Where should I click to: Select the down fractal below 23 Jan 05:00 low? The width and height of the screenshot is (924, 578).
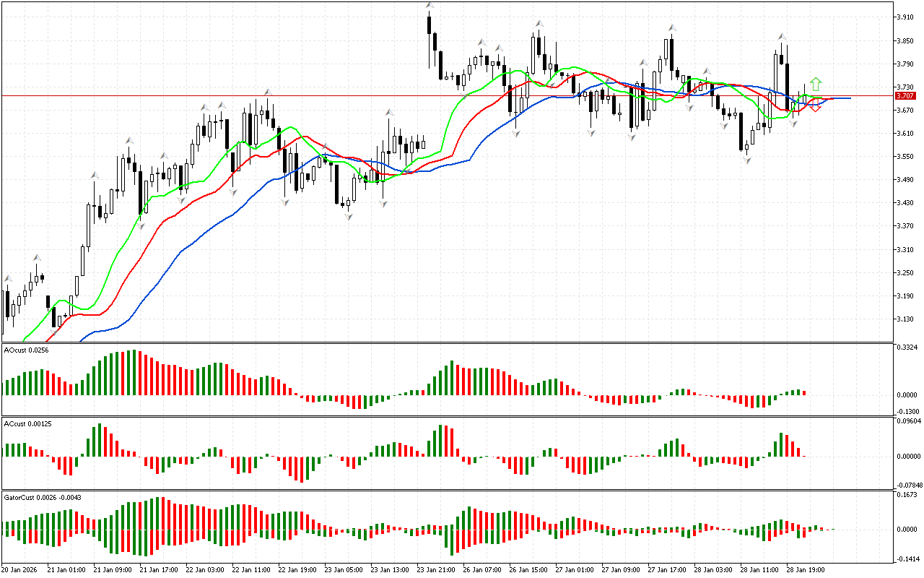pos(349,216)
